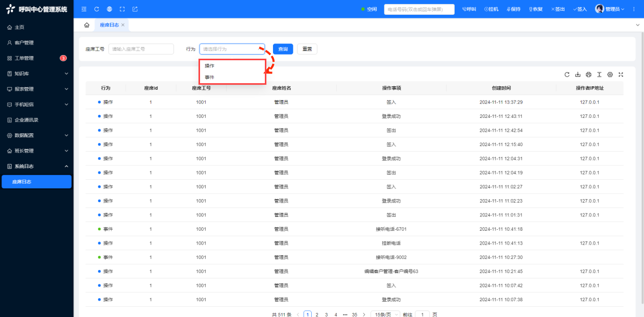The image size is (644, 317).
Task: Go to page 2 in pagination
Action: tap(317, 314)
